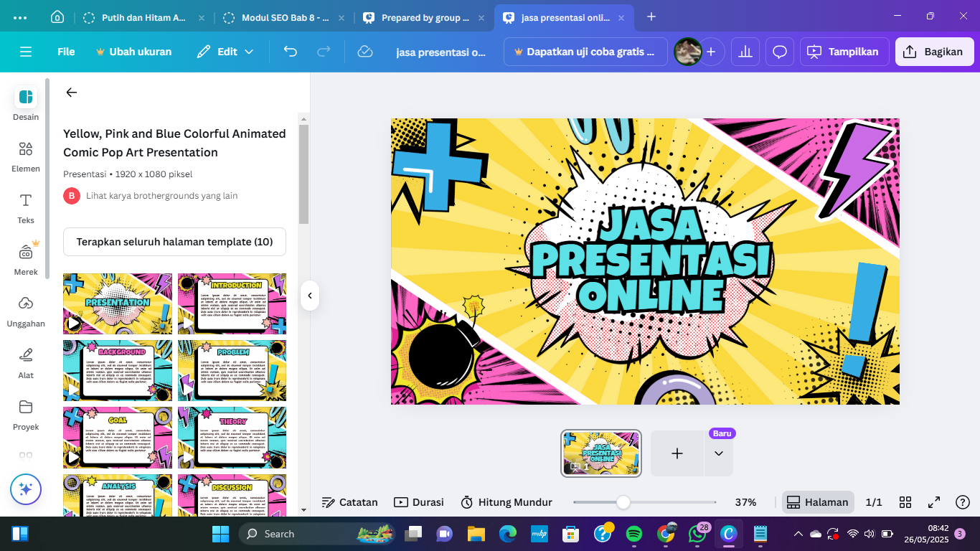
Task: Open the hamburger main menu
Action: coord(26,52)
